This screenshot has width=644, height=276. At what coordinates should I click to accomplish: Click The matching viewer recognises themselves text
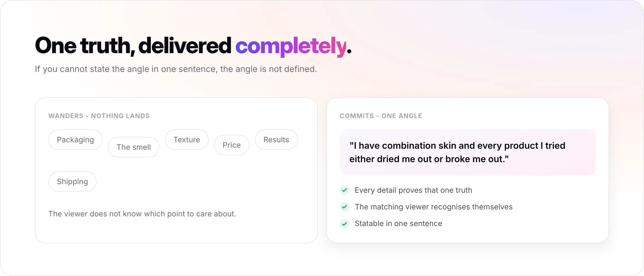coord(434,207)
